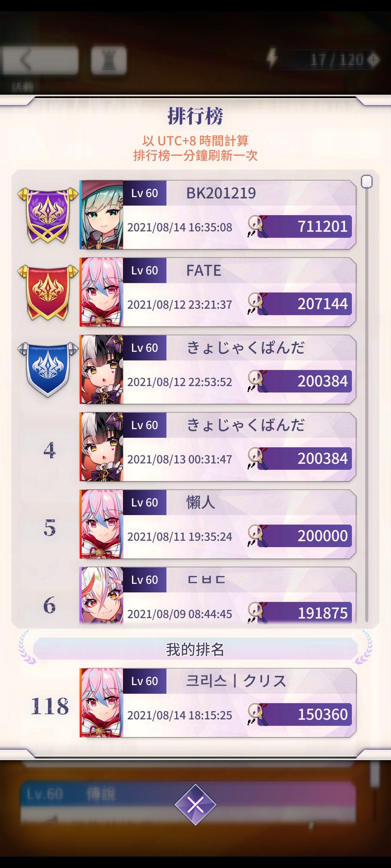Open BK201219's green-haired avatar
This screenshot has height=868, width=391.
[102, 215]
